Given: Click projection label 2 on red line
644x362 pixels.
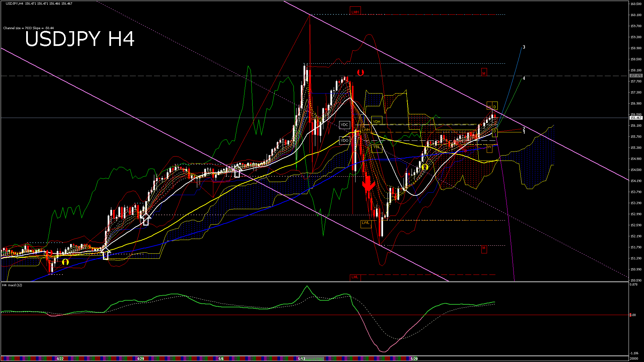Looking at the screenshot, I should tap(524, 129).
